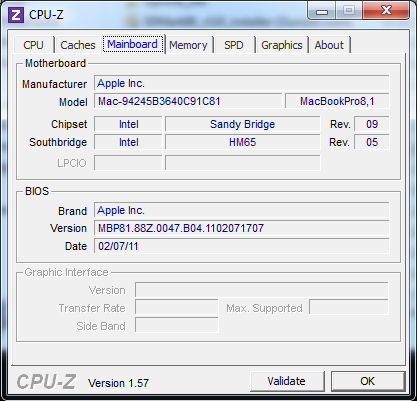This screenshot has height=401, width=417.
Task: Click the BIOS Brand field
Action: [242, 210]
